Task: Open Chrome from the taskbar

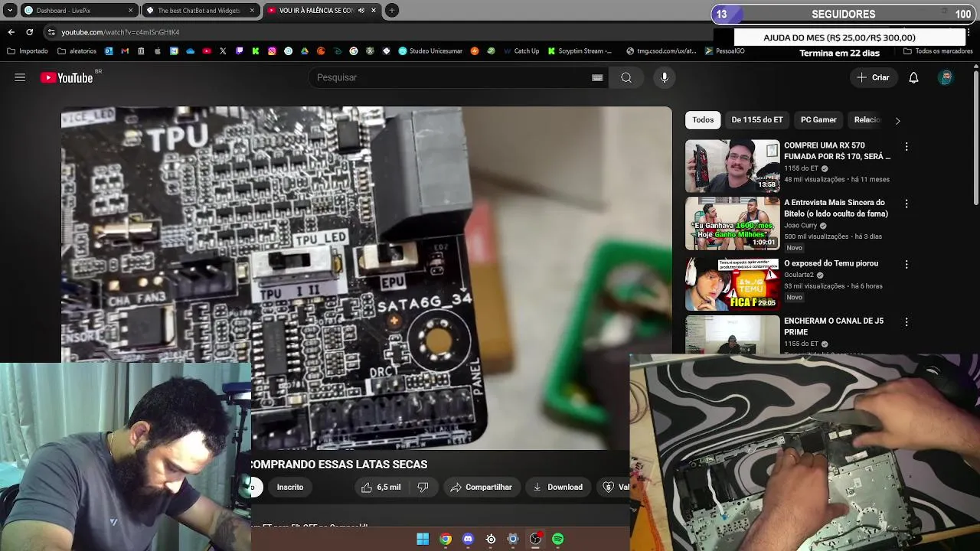Action: (x=446, y=539)
